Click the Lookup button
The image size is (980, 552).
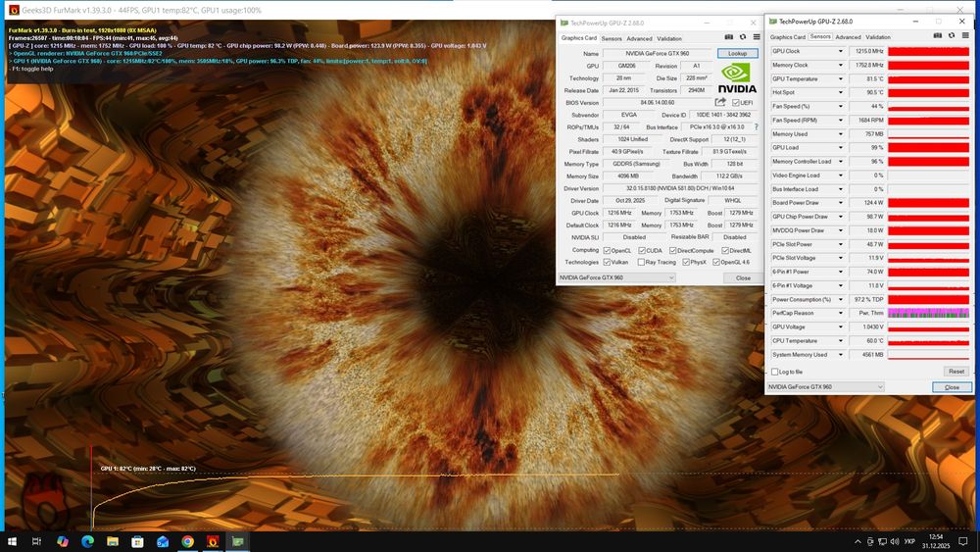click(x=738, y=53)
